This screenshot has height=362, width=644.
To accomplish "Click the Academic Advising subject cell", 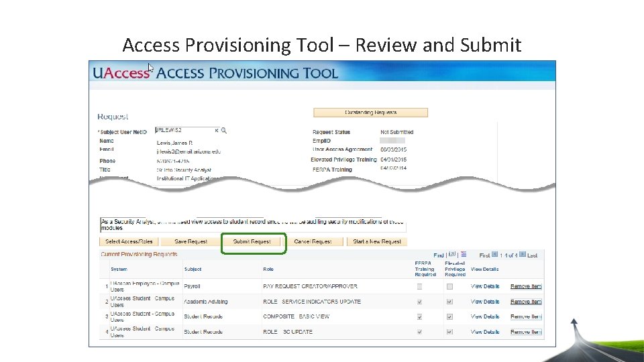I will click(x=206, y=302).
